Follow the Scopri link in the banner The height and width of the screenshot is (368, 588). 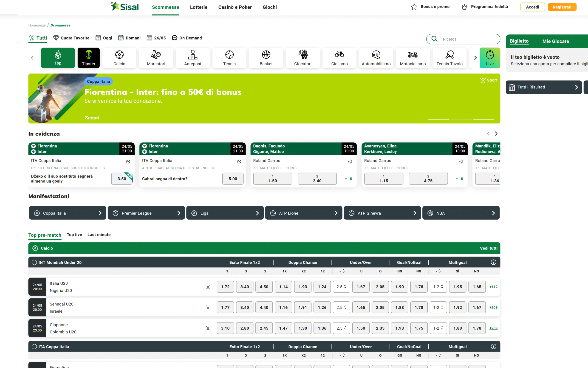coord(92,118)
